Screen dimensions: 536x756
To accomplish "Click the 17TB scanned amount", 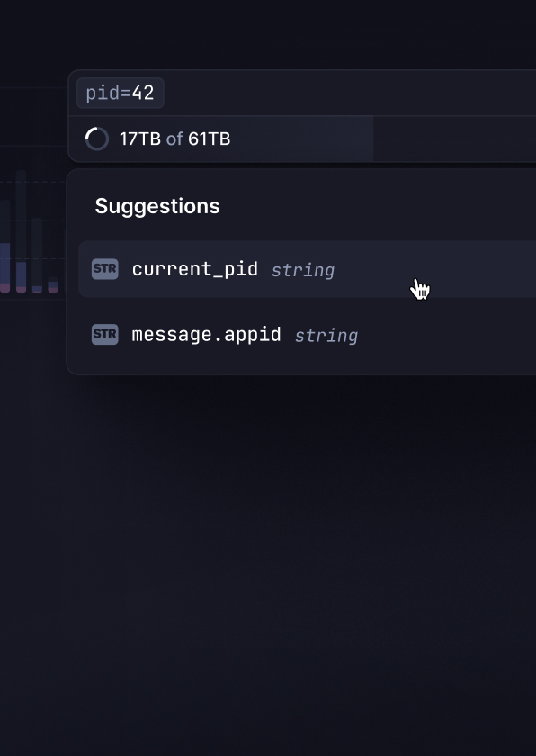I will tap(140, 139).
